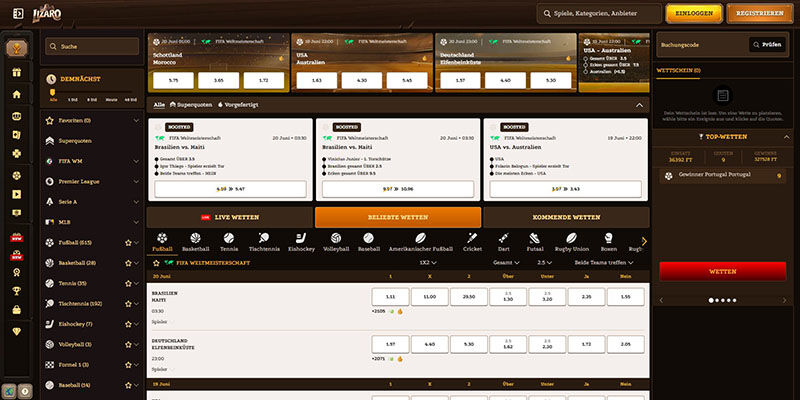The height and width of the screenshot is (400, 800).
Task: Click the football icon in left sidebar
Action: coord(17,176)
